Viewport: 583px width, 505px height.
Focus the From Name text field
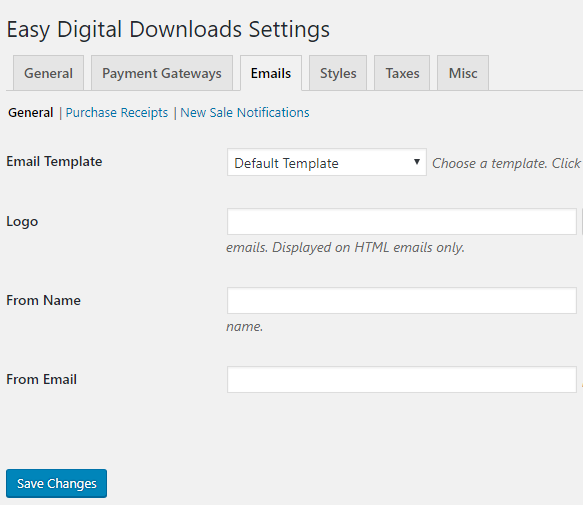[402, 300]
